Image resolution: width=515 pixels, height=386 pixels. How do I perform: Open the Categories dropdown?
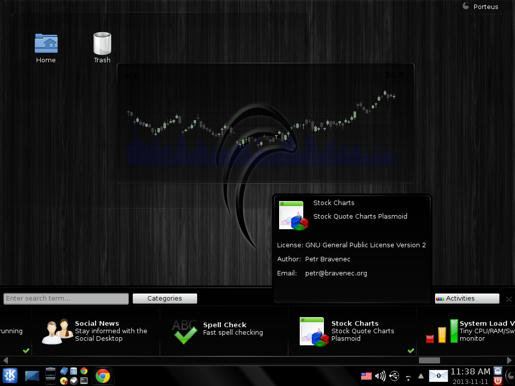[x=165, y=298]
